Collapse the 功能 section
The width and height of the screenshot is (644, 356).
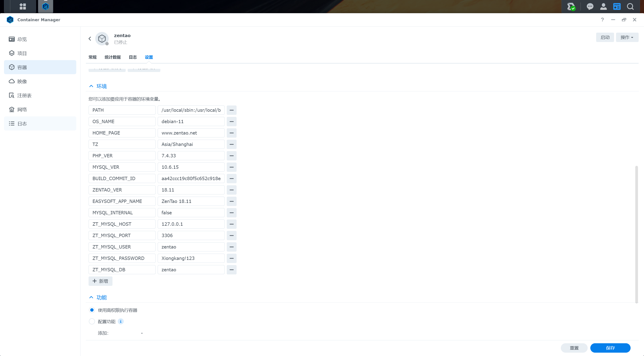tap(91, 297)
